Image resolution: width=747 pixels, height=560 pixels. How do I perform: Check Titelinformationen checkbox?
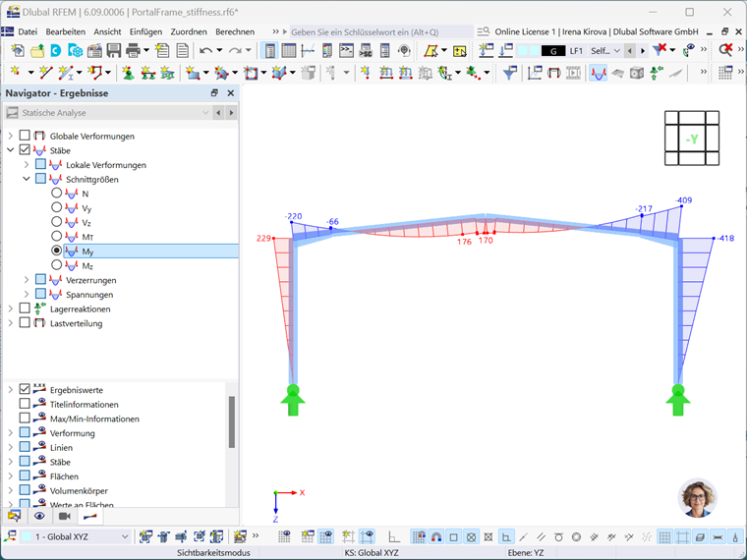coord(25,404)
